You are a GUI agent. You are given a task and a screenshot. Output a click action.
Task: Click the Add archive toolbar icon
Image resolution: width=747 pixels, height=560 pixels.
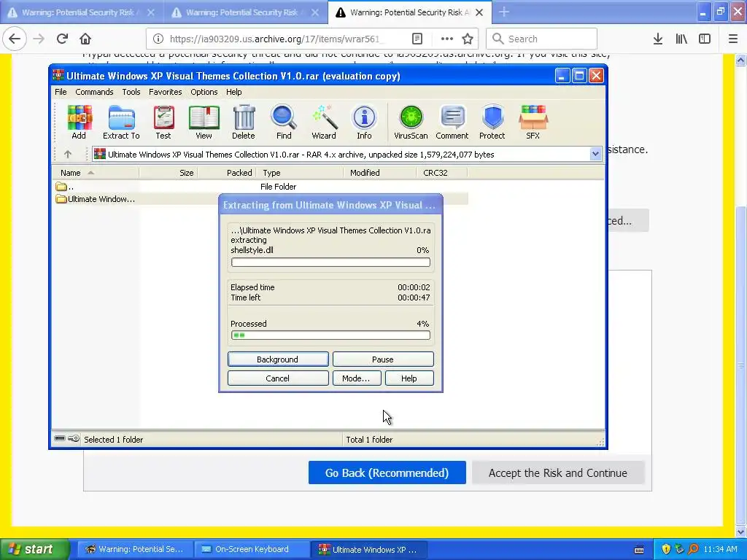pos(79,122)
